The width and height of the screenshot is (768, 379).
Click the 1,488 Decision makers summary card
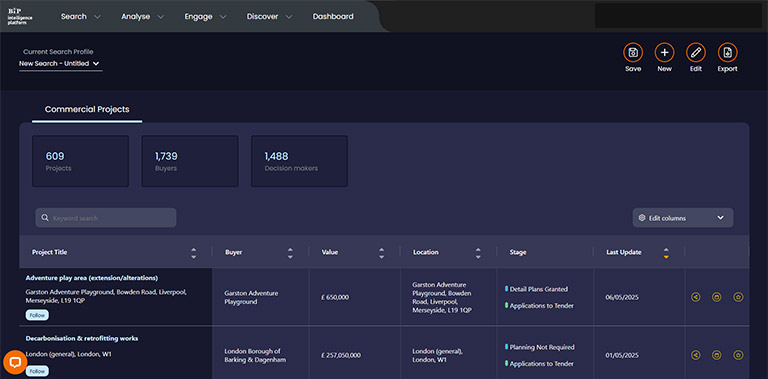pyautogui.click(x=299, y=161)
